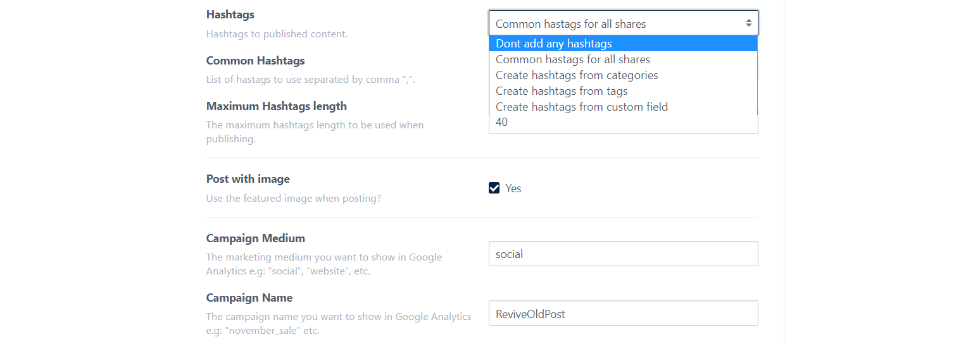Focus the Campaign Name field with "ReviveOldPost"
980x344 pixels.
623,313
